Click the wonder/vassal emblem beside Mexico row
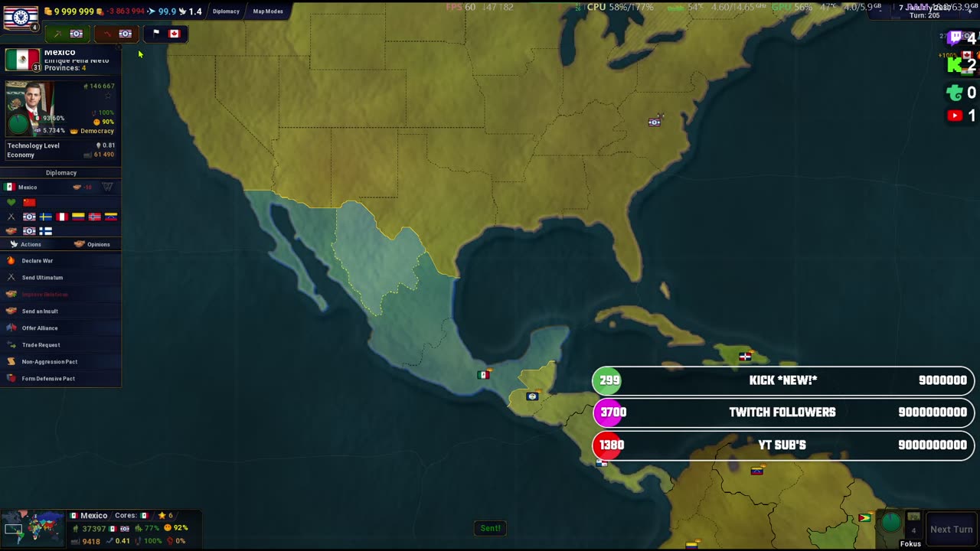The height and width of the screenshot is (551, 980). click(x=107, y=187)
